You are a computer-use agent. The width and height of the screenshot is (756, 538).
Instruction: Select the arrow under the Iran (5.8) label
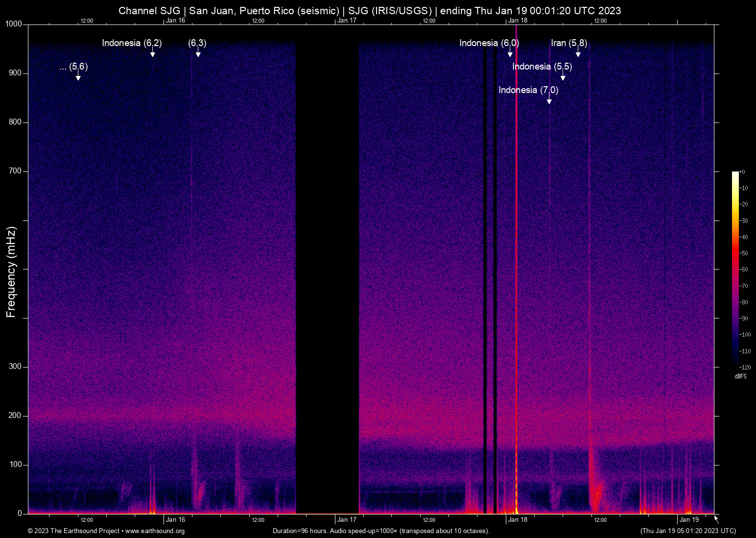[578, 53]
